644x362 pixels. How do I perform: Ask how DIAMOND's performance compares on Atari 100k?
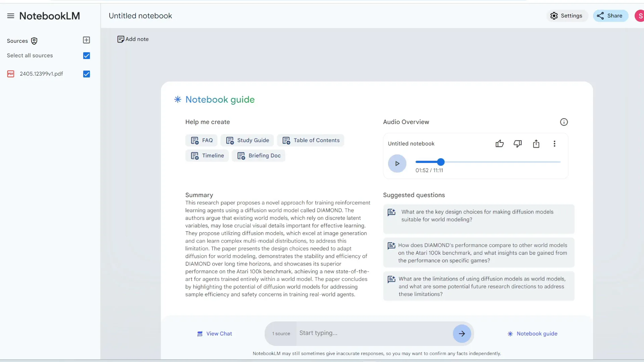click(x=479, y=253)
